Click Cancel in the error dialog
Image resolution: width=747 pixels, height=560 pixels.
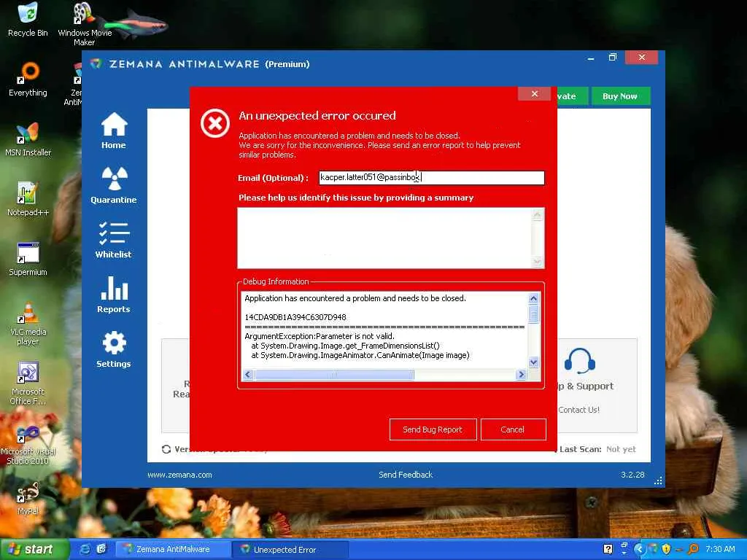click(x=513, y=429)
